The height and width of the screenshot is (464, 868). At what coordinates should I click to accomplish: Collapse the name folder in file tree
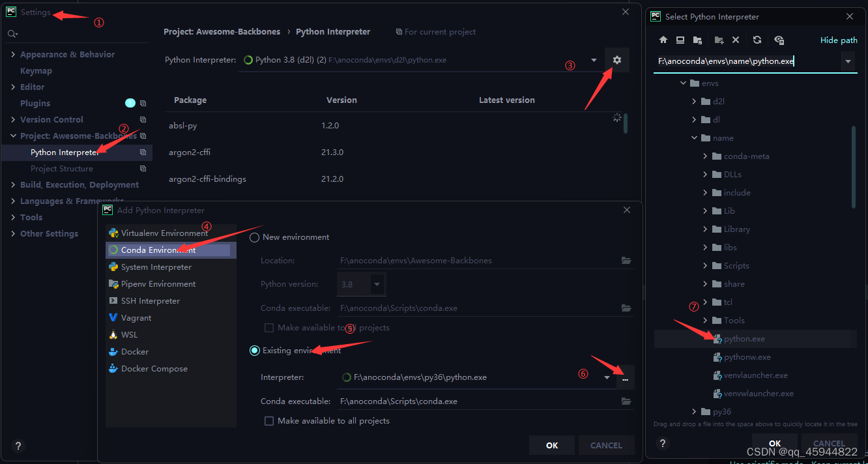[x=695, y=138]
